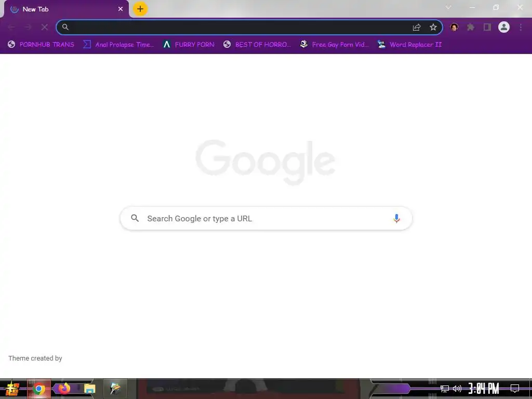Click the 3:04 PM clock

click(x=484, y=389)
